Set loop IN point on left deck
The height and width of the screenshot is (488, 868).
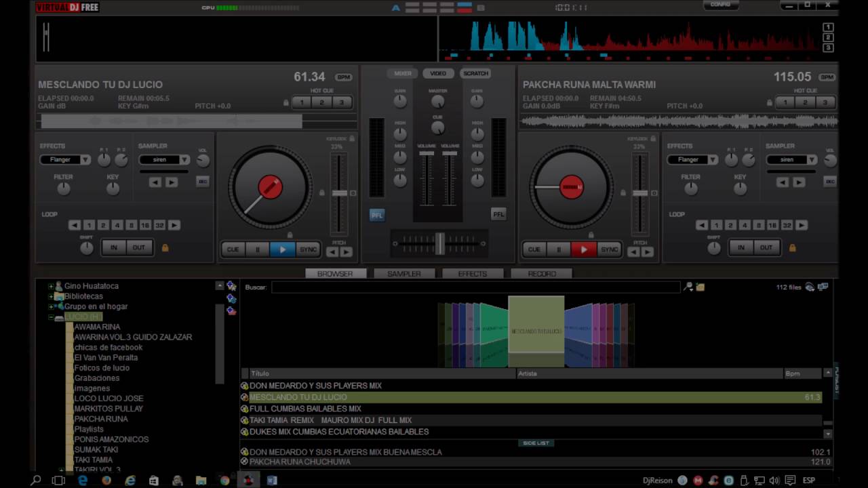tap(114, 247)
